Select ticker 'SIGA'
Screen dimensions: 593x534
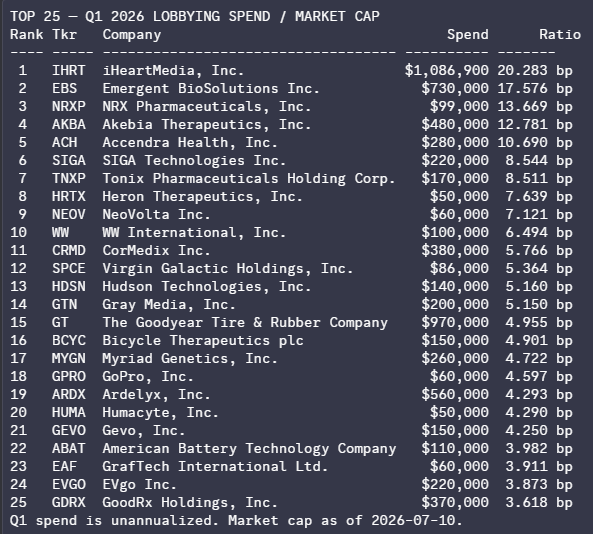click(x=68, y=160)
